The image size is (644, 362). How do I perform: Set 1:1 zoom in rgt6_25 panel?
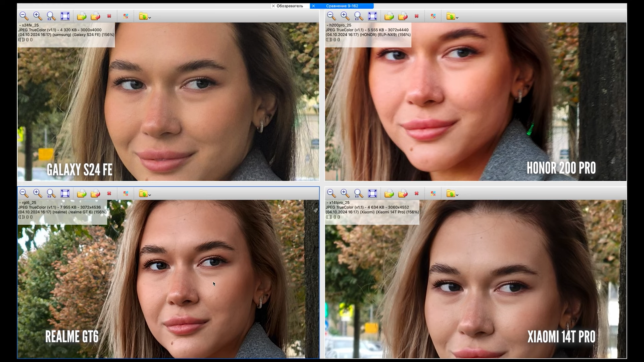[51, 193]
